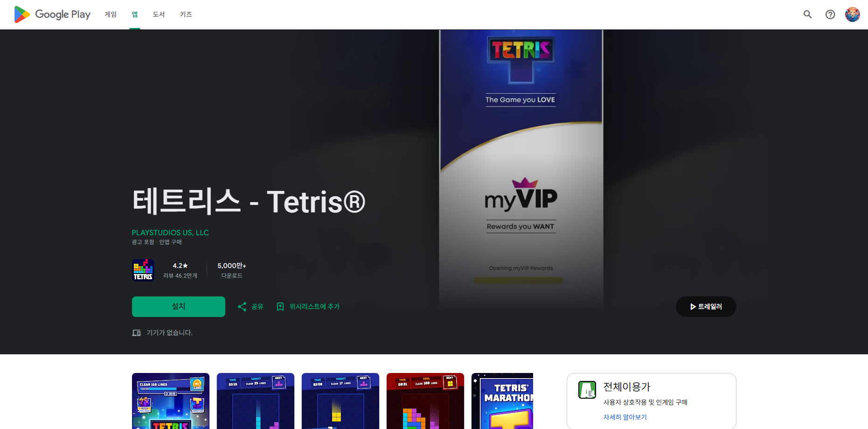
Task: Click the 광고 포함 · 인앱 구매 text
Action: tap(157, 242)
